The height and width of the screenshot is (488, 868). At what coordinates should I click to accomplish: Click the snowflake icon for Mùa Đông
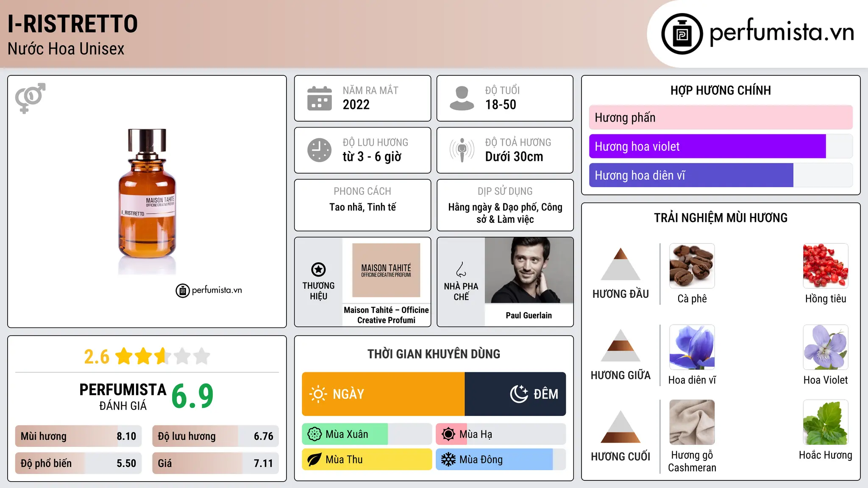(448, 460)
